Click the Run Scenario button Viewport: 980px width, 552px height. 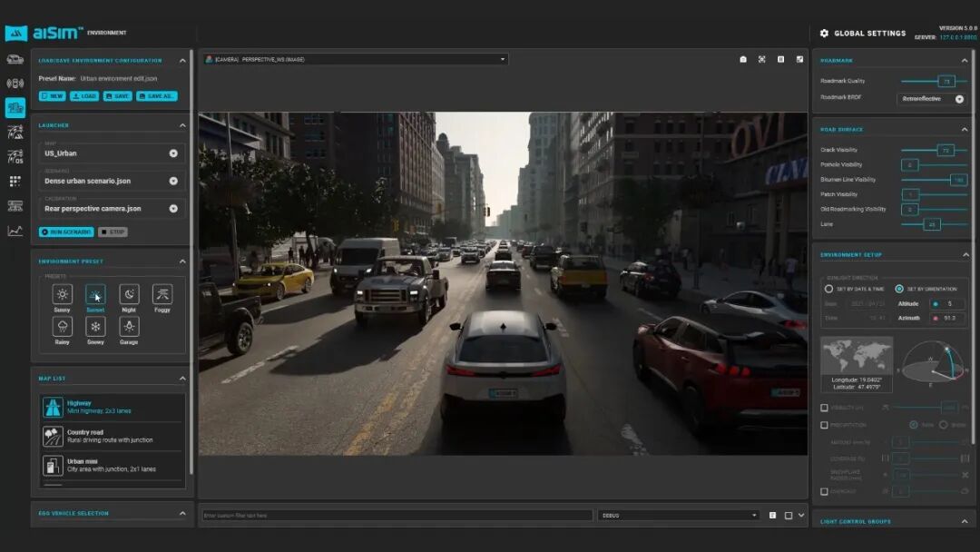(x=66, y=232)
